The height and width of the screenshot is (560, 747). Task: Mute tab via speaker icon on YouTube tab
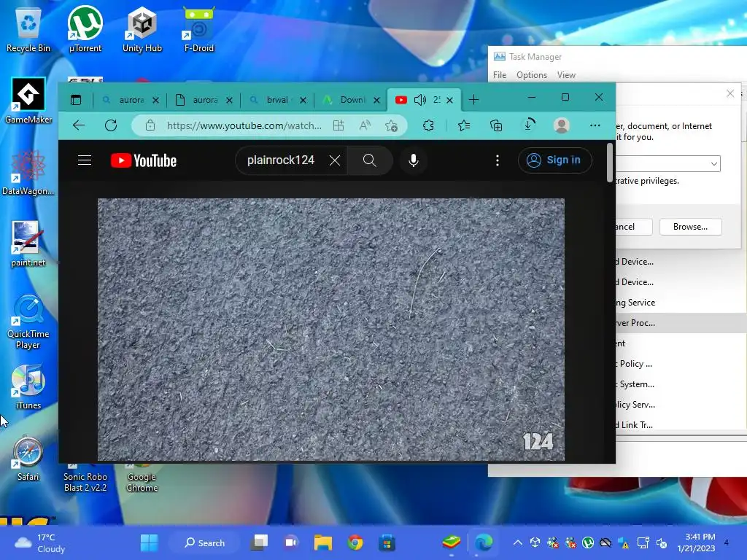[x=419, y=99]
